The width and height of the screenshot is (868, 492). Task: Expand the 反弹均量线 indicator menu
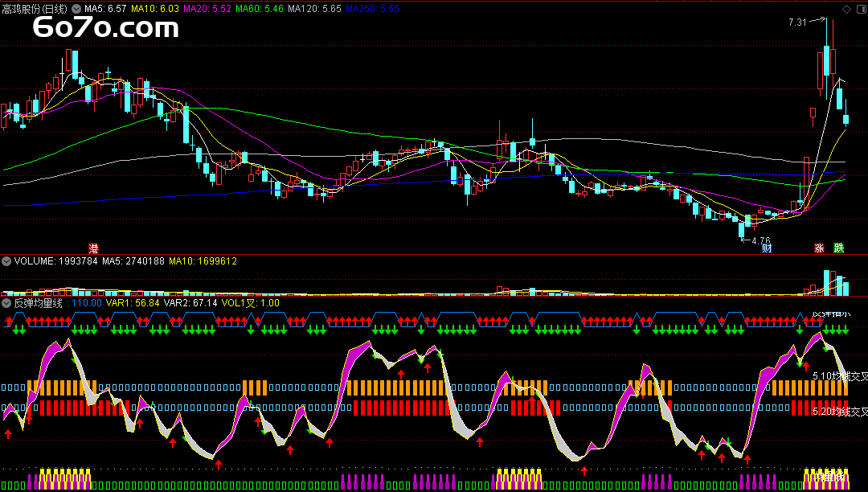point(6,303)
